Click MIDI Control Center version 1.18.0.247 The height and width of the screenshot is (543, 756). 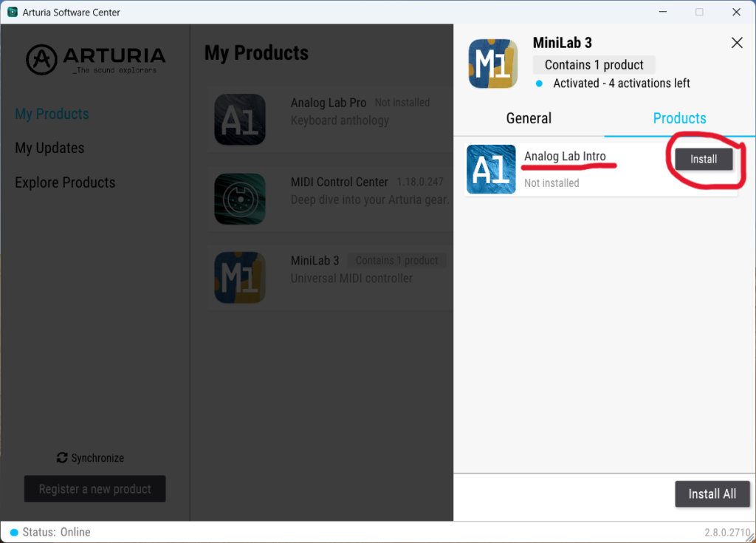(x=420, y=182)
